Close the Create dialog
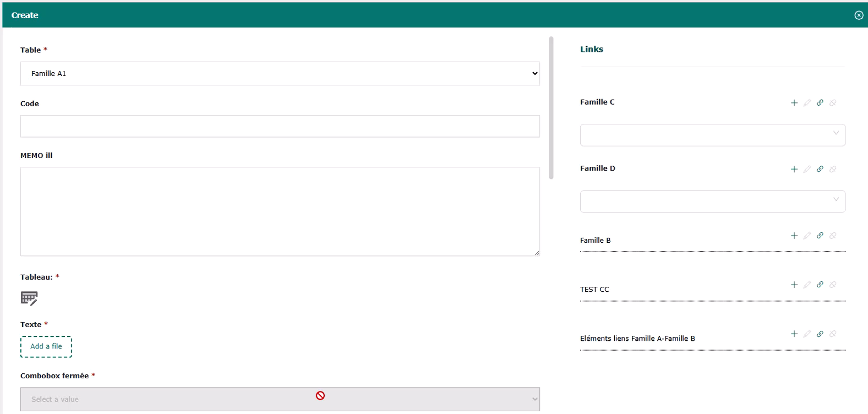This screenshot has width=868, height=414. [859, 15]
